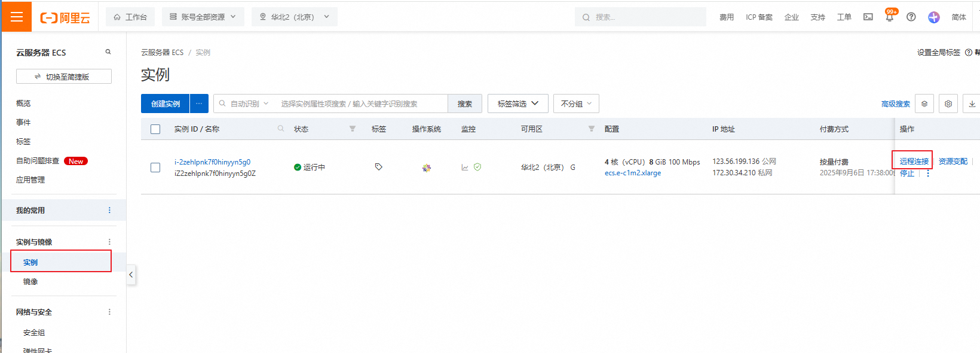The height and width of the screenshot is (353, 980).
Task: Click the operating system icon in instance row
Action: (x=427, y=168)
